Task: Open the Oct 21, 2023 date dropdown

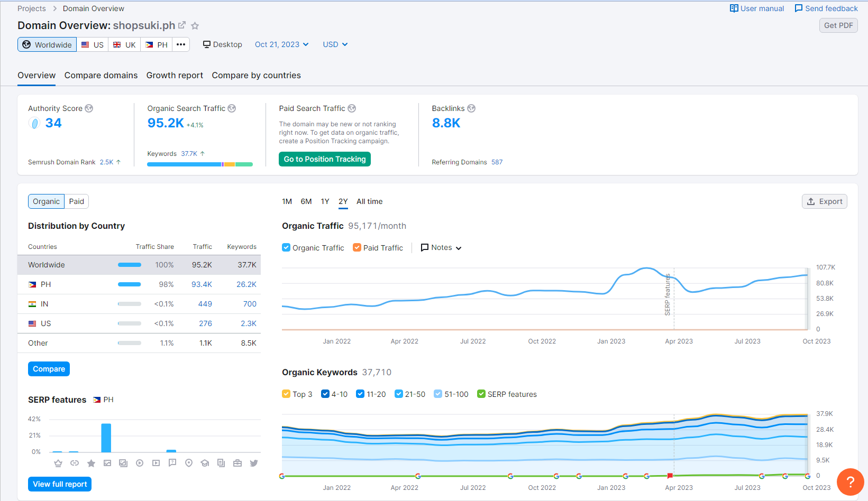Action: tap(281, 44)
